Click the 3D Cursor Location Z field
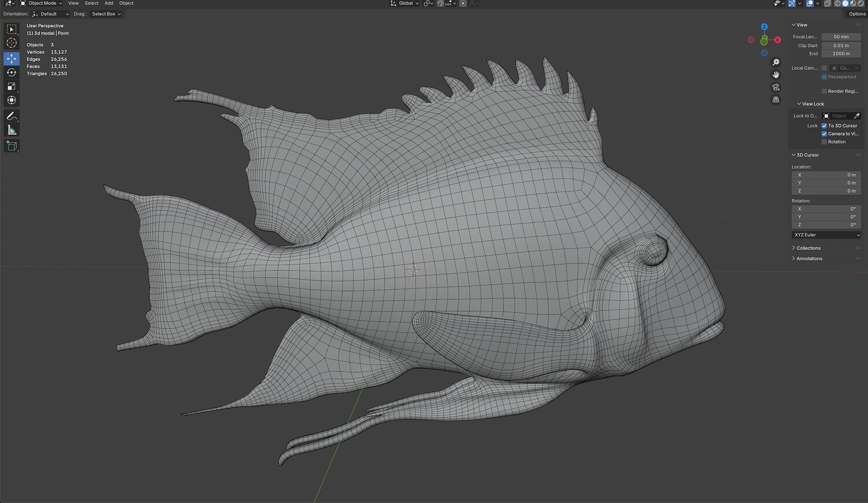 pyautogui.click(x=826, y=191)
